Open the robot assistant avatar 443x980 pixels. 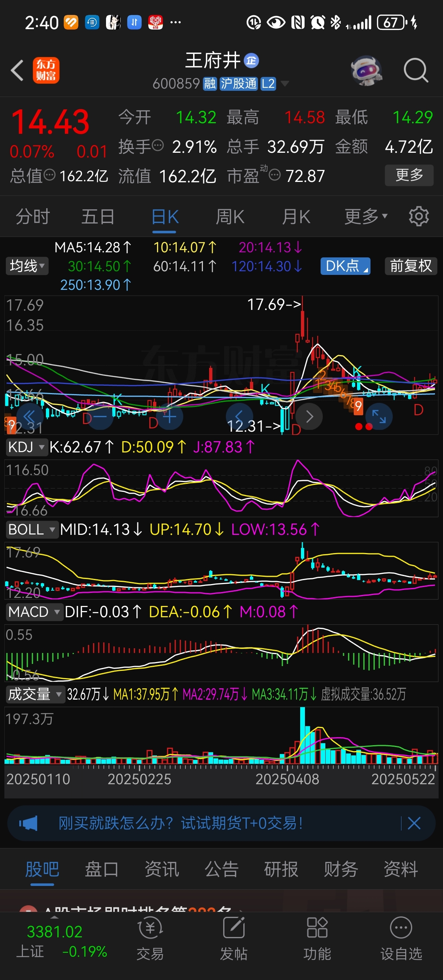[366, 70]
